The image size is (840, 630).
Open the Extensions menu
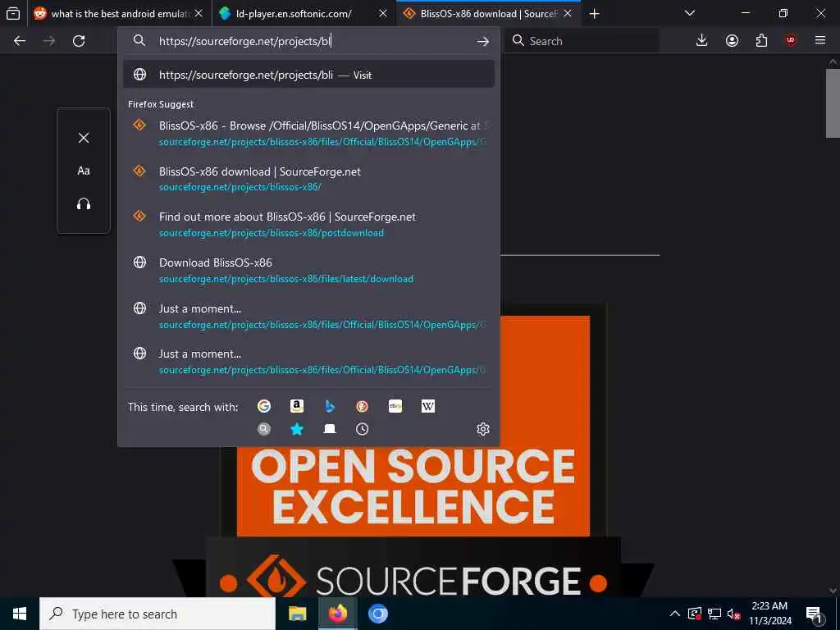(x=761, y=41)
